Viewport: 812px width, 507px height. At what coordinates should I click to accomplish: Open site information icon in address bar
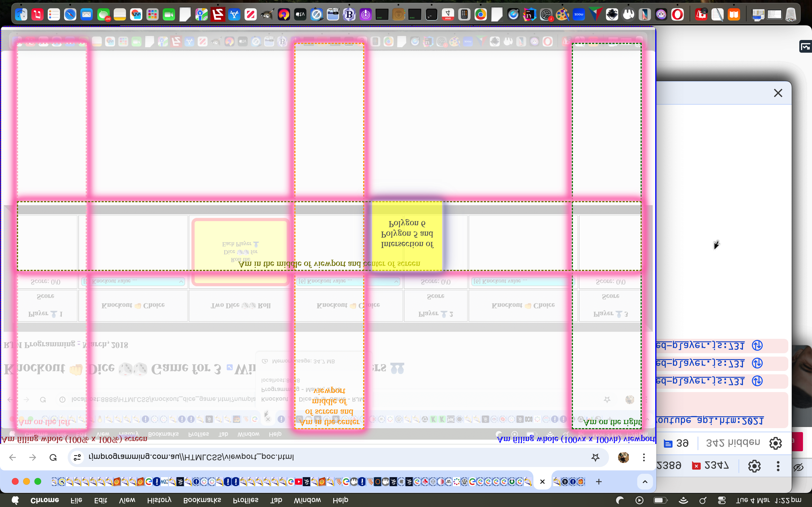[x=77, y=457]
